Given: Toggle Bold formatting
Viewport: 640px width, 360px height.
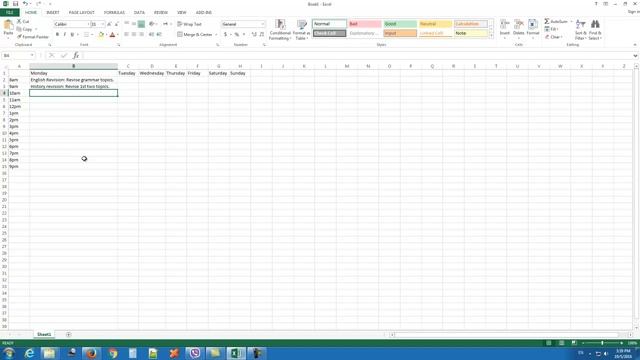Looking at the screenshot, I should [x=57, y=35].
